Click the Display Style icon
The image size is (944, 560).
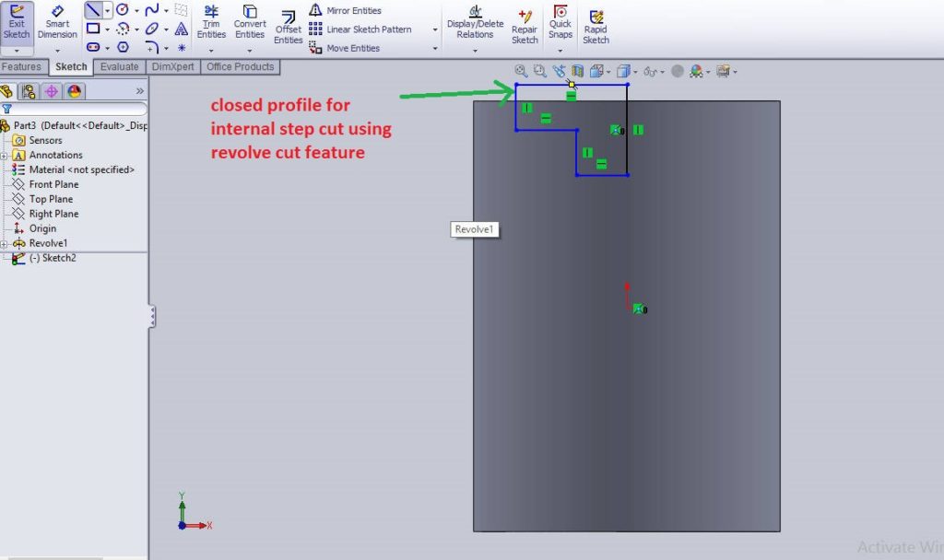(623, 71)
